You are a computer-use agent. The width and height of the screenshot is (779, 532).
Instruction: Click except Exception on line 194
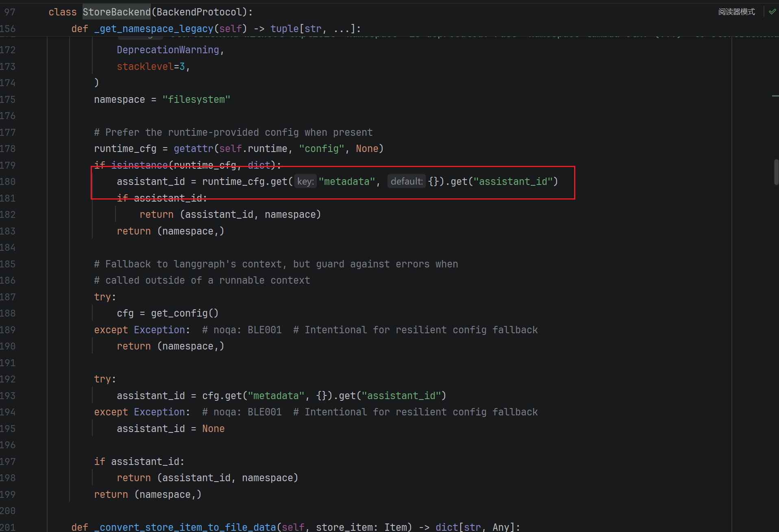click(139, 412)
